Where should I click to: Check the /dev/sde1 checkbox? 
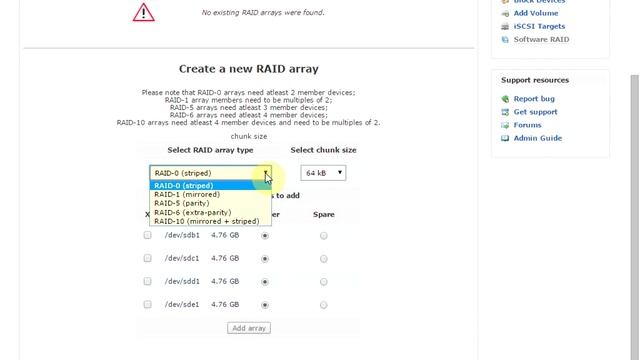tap(147, 304)
